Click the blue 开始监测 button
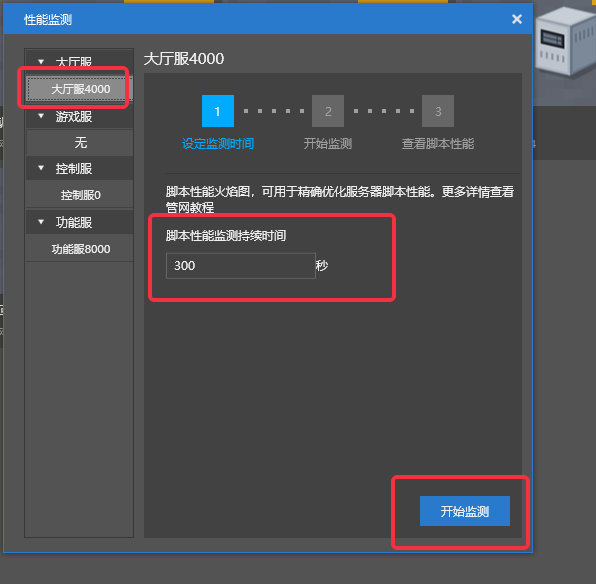596x584 pixels. click(x=465, y=511)
